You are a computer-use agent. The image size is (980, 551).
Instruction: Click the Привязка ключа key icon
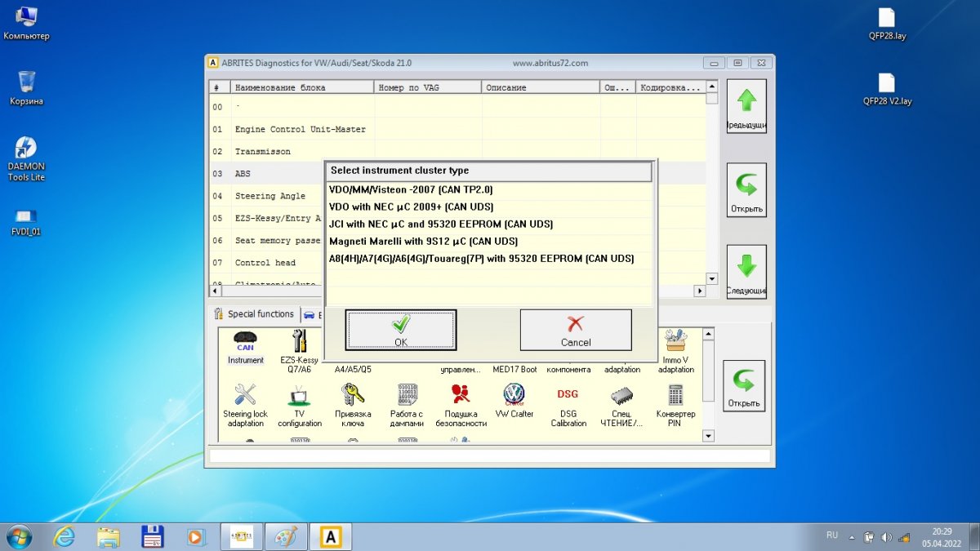pos(353,404)
